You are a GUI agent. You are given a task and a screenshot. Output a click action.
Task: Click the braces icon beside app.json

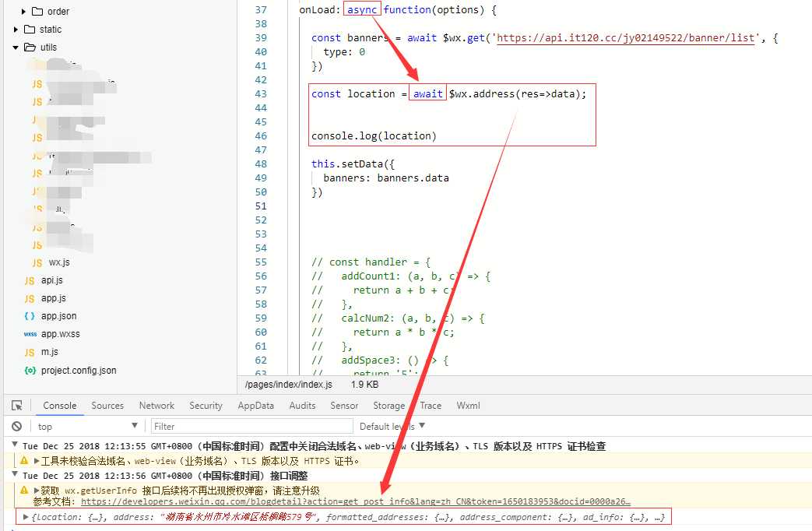click(x=30, y=316)
